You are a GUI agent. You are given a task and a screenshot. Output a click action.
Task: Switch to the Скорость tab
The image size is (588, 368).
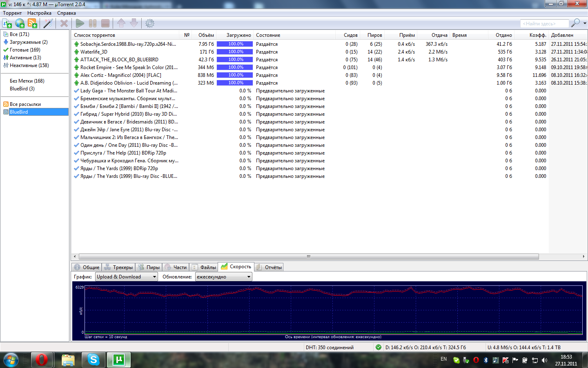(236, 267)
